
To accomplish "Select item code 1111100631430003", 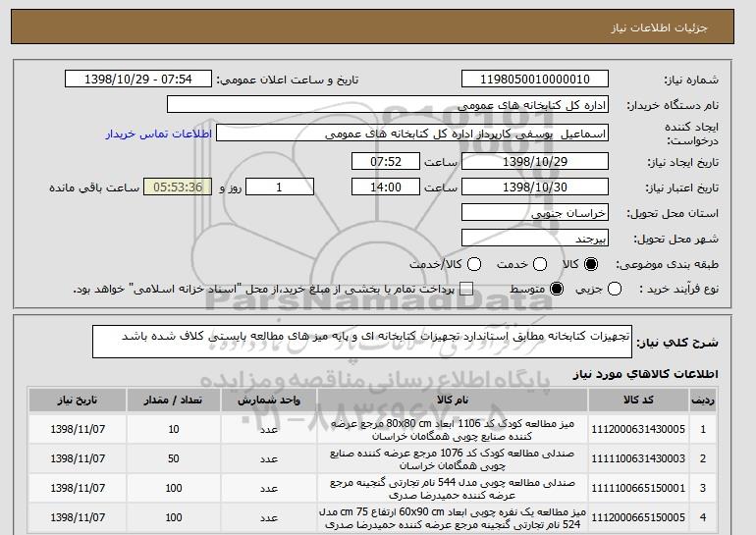I will point(638,458).
